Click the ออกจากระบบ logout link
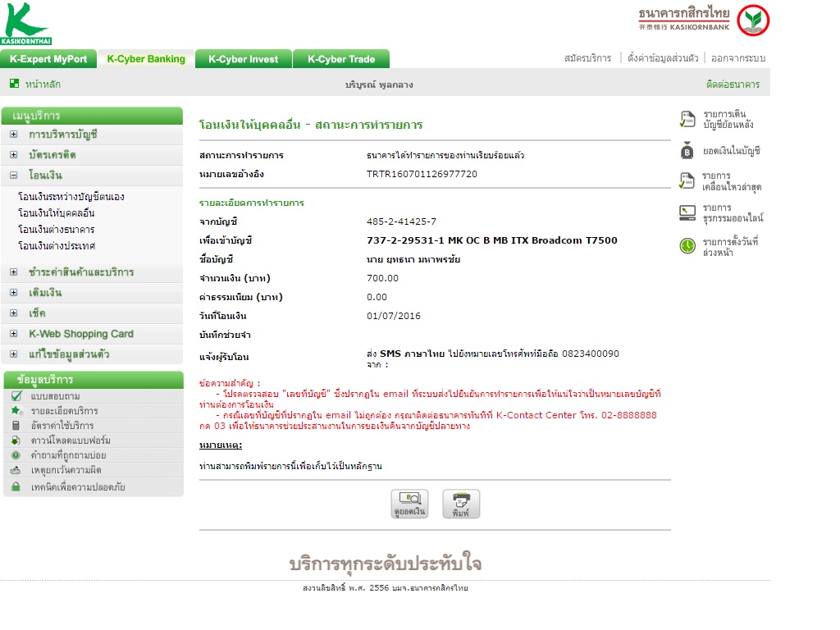This screenshot has height=630, width=840. (737, 58)
